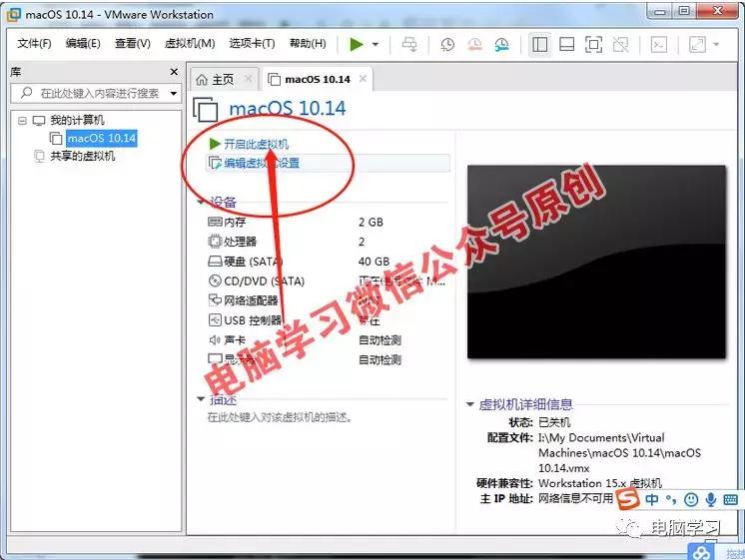Open the 选项卡(T) menu
Viewport: 745px width, 560px height.
[252, 44]
